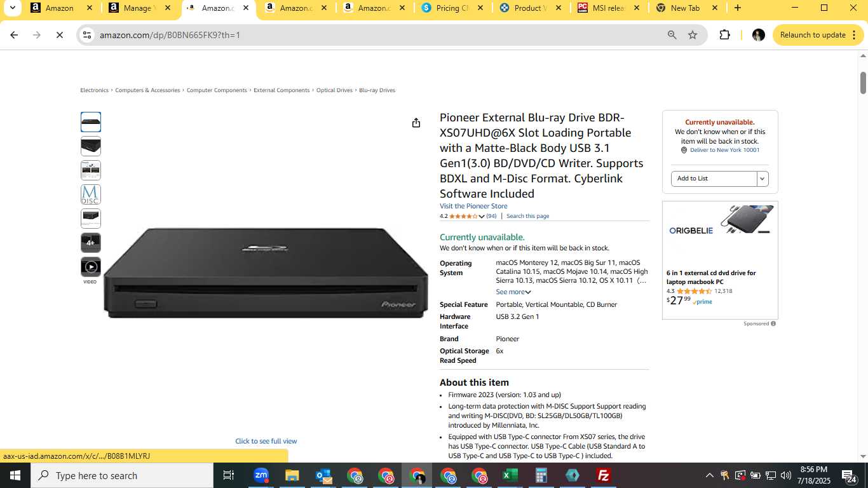The image size is (868, 488).
Task: Click the (94) reviews count link
Action: 491,216
